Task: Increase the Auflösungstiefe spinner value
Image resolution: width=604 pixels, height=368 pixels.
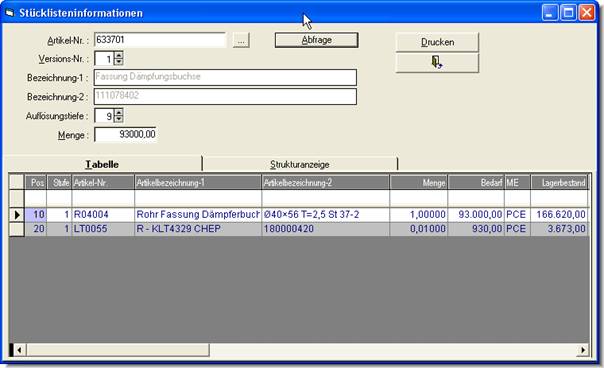Action: click(x=119, y=112)
